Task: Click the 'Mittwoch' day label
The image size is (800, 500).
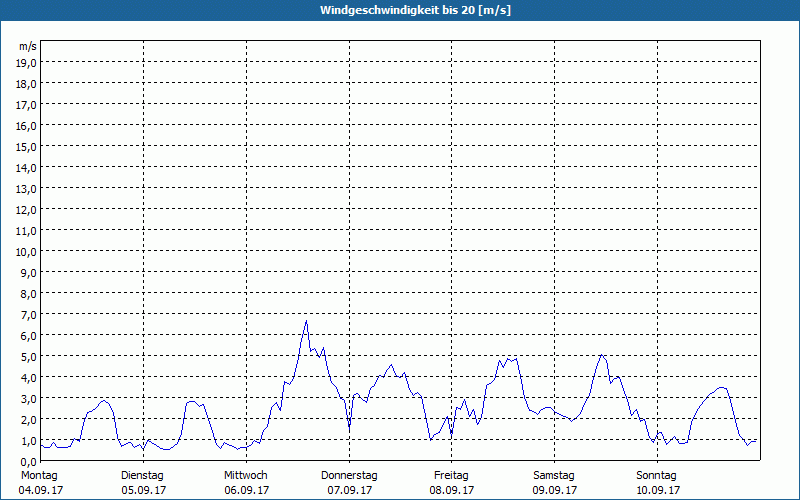Action: coord(245,476)
